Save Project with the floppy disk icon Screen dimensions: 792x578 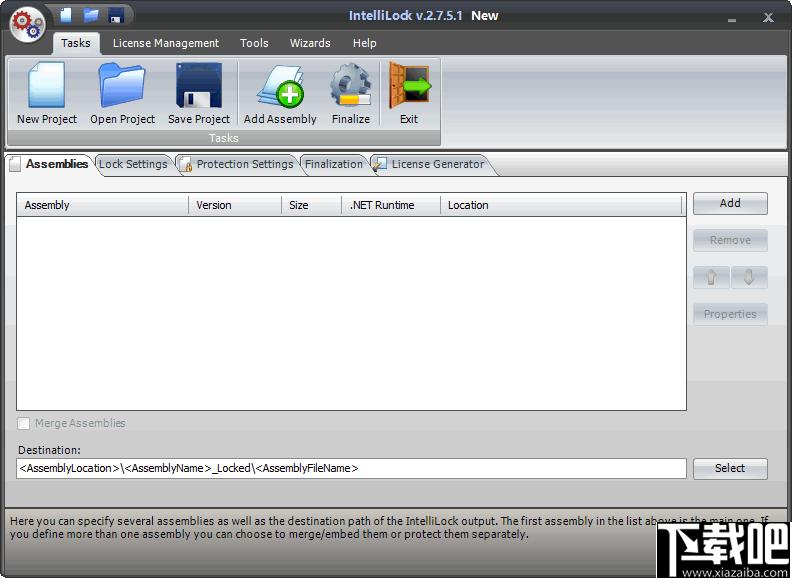[x=199, y=93]
